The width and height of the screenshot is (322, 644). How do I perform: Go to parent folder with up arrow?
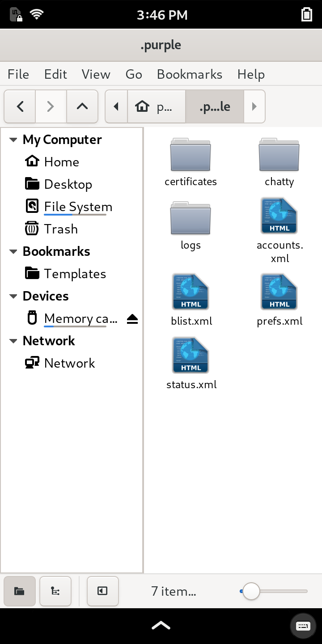[82, 106]
